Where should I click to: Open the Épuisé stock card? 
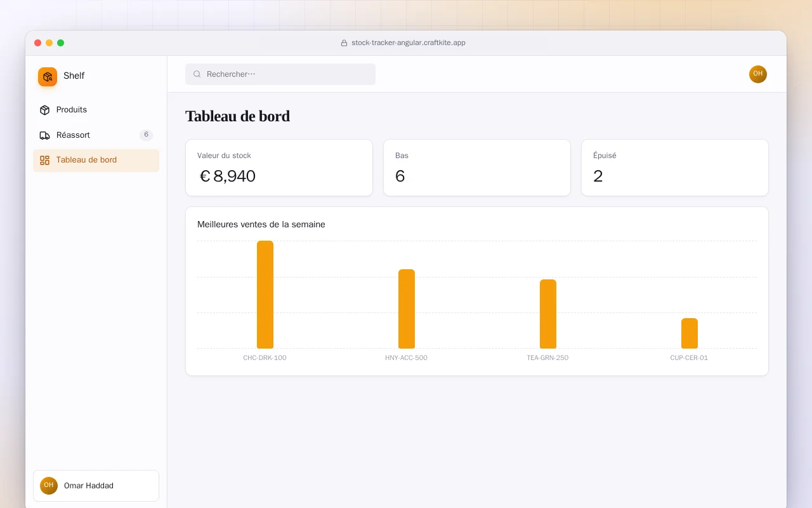coord(675,168)
